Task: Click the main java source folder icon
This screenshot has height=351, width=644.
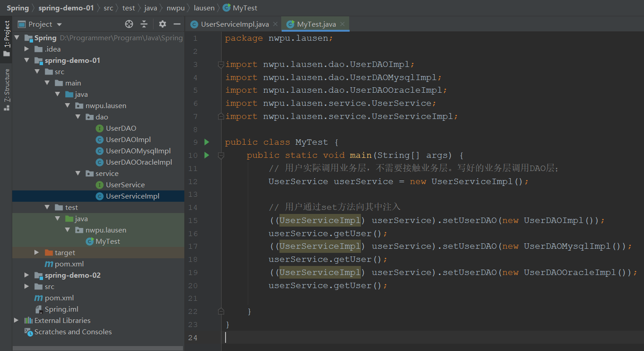Action: coord(69,94)
